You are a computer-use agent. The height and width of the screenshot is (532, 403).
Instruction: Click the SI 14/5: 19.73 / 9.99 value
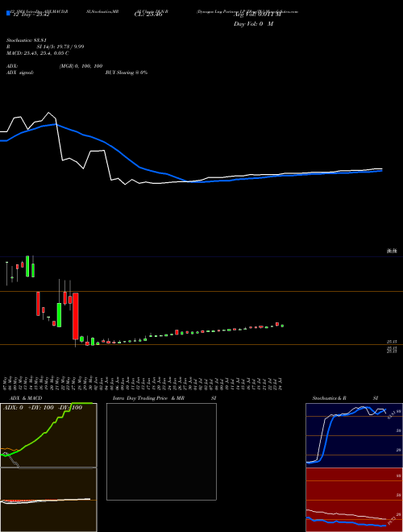60,47
